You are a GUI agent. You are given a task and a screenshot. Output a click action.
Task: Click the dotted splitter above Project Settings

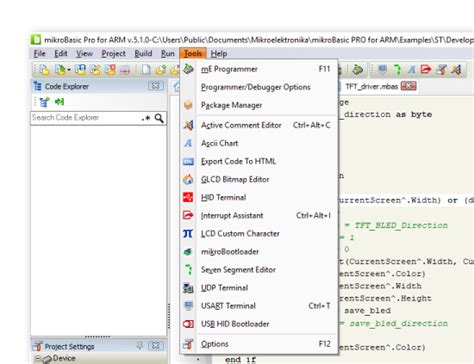point(98,337)
